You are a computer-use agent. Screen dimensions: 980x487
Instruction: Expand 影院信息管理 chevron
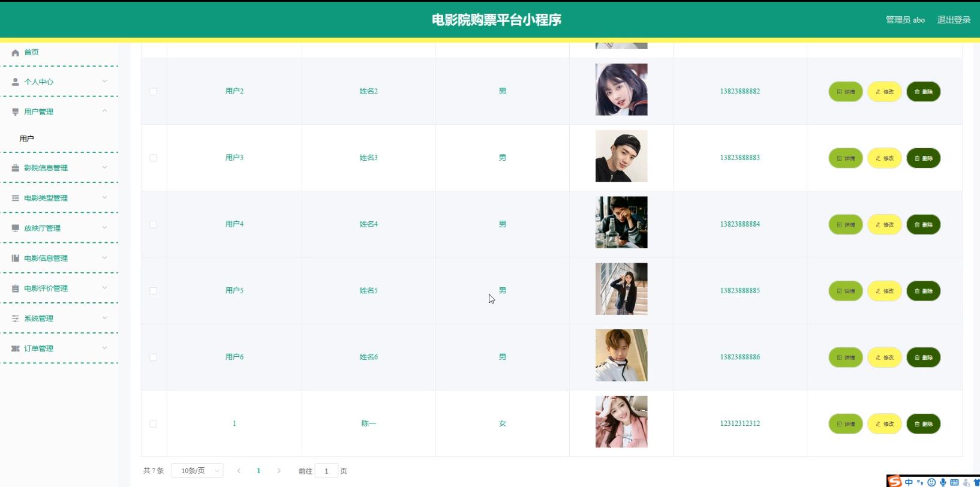105,168
